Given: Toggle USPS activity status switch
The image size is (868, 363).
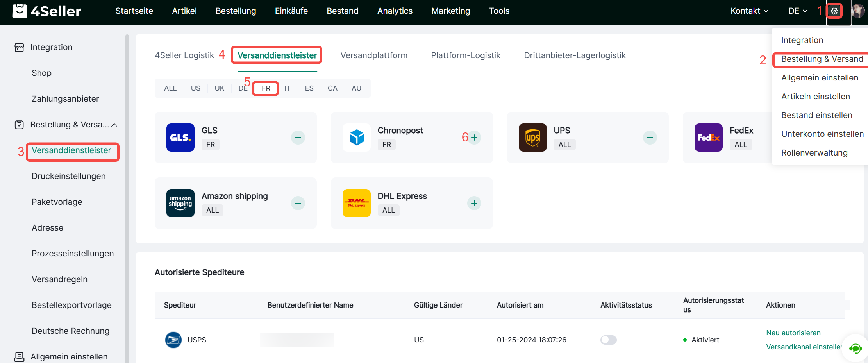Looking at the screenshot, I should coord(608,340).
